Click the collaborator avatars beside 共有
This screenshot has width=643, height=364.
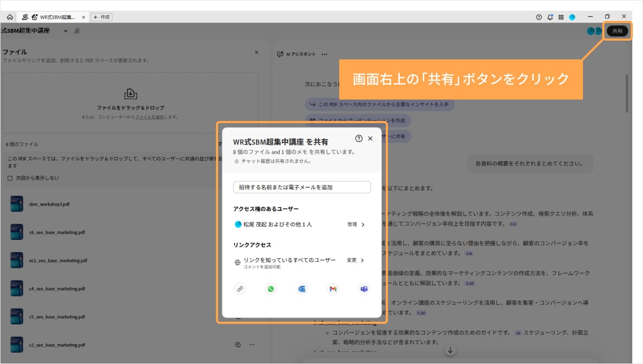[594, 31]
